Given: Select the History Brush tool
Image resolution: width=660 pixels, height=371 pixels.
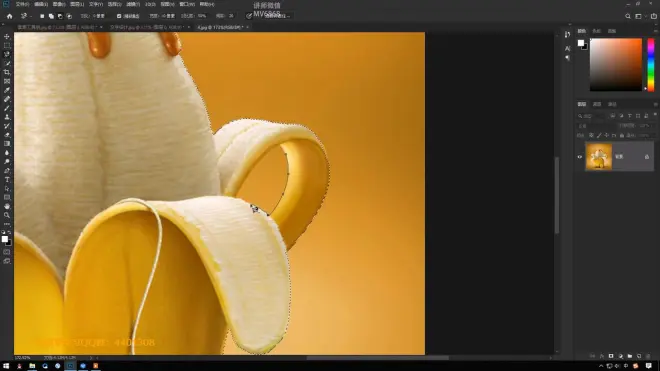Looking at the screenshot, I should coord(7,126).
